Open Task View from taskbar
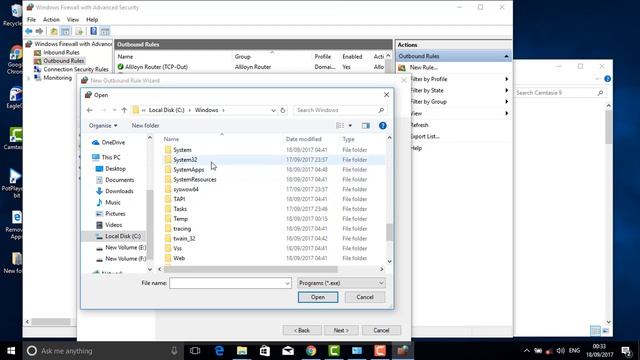This screenshot has height=360, width=640. [x=195, y=351]
